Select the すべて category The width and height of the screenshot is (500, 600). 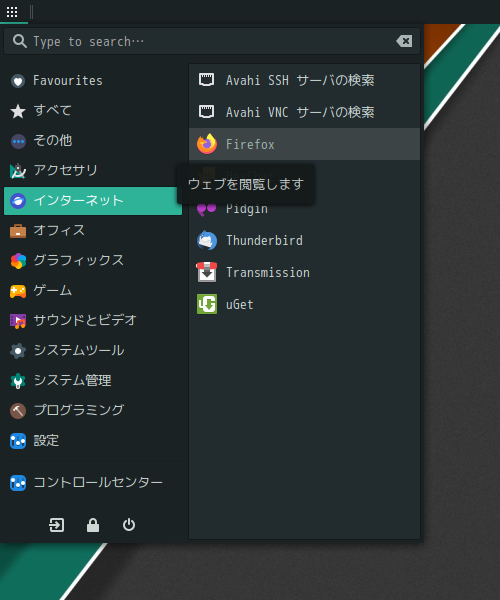93,111
